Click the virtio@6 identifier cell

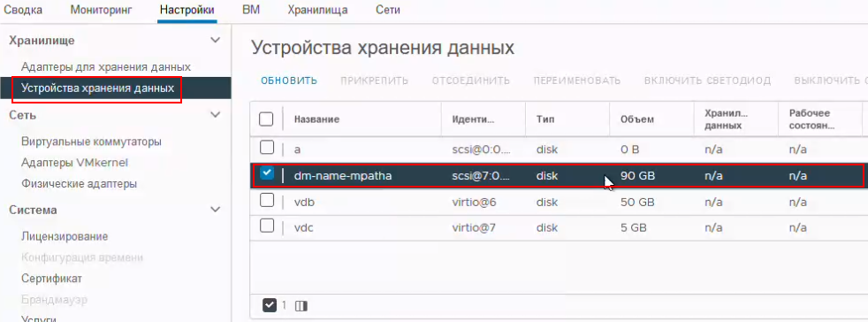point(475,203)
